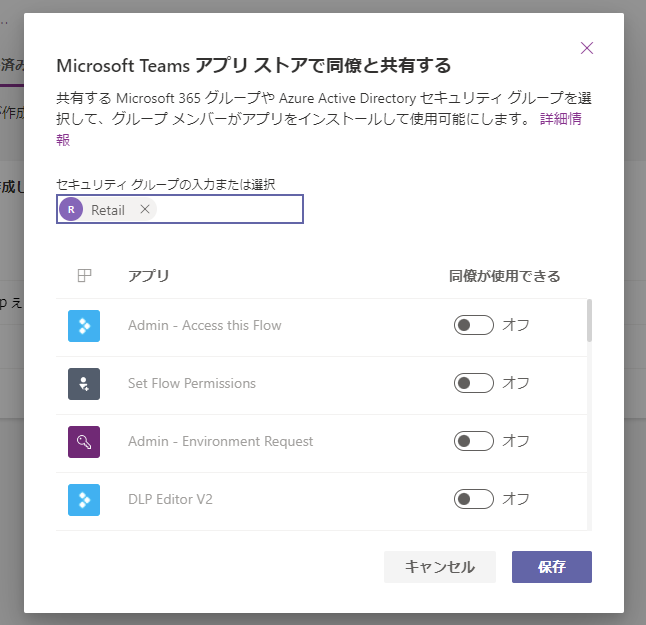This screenshot has height=625, width=646.
Task: Select the DLP Editor V2 name
Action: pyautogui.click(x=171, y=499)
